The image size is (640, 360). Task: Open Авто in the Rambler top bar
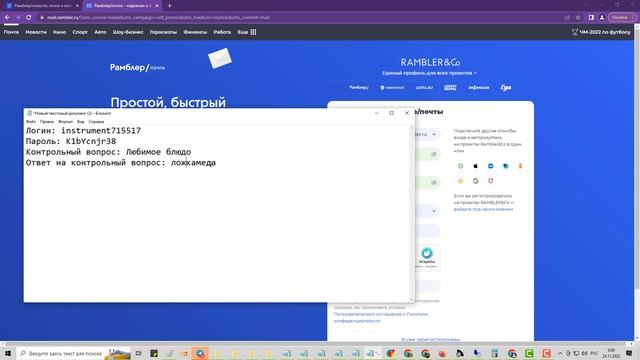pyautogui.click(x=100, y=32)
